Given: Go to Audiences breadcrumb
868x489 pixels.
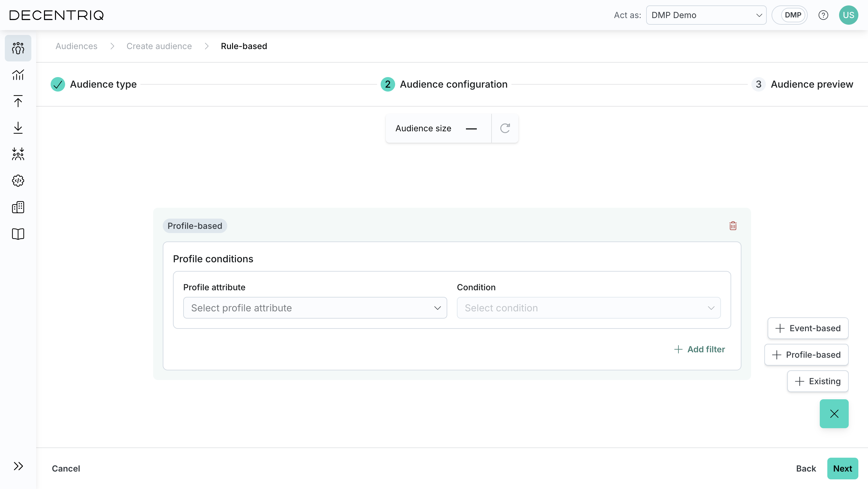Looking at the screenshot, I should coord(77,46).
